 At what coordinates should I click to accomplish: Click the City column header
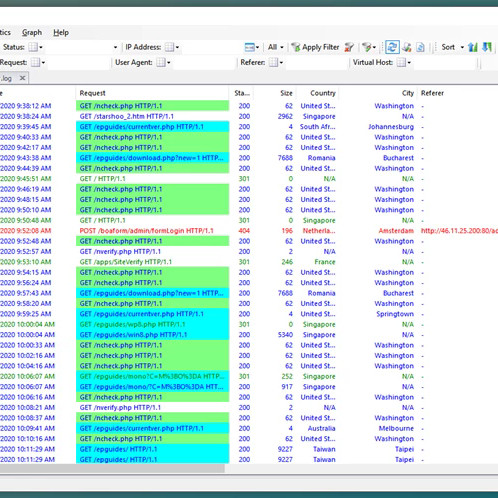[x=378, y=93]
